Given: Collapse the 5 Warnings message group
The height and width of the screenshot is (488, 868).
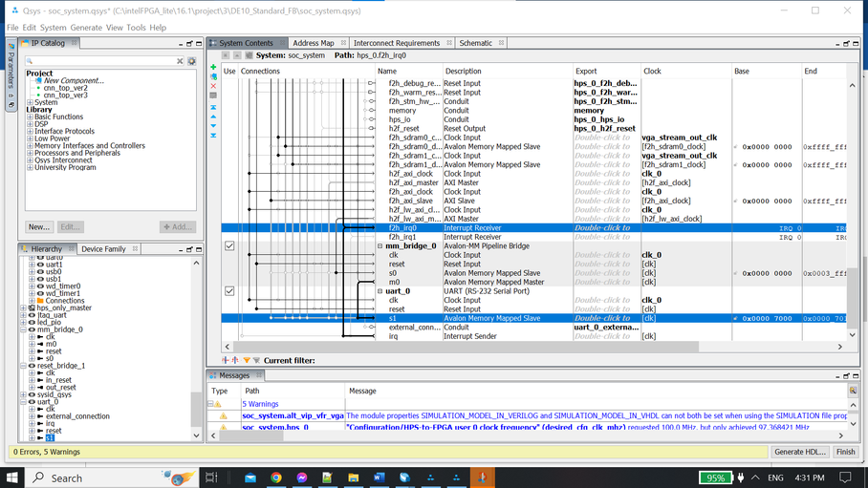Looking at the screenshot, I should click(211, 404).
